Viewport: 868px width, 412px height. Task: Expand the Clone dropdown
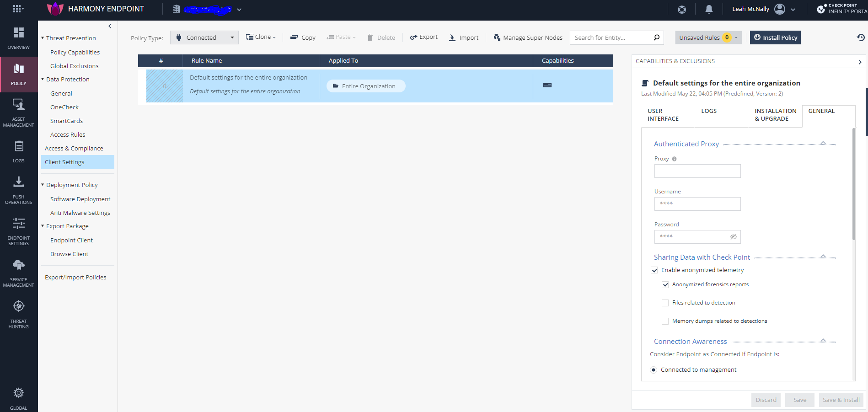point(260,37)
